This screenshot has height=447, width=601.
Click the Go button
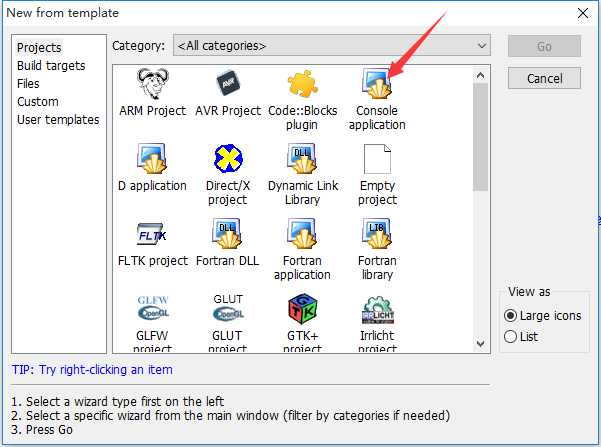(544, 46)
